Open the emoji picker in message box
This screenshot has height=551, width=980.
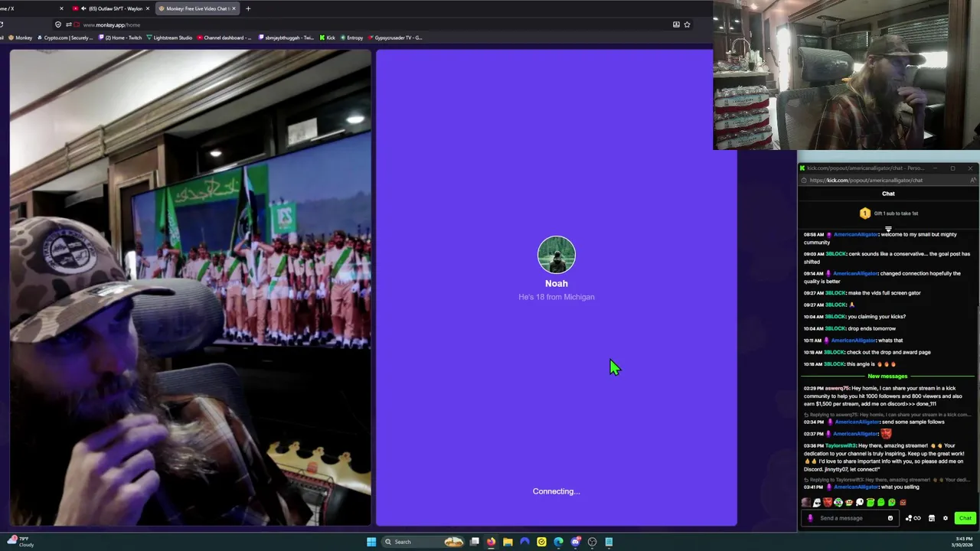(890, 518)
